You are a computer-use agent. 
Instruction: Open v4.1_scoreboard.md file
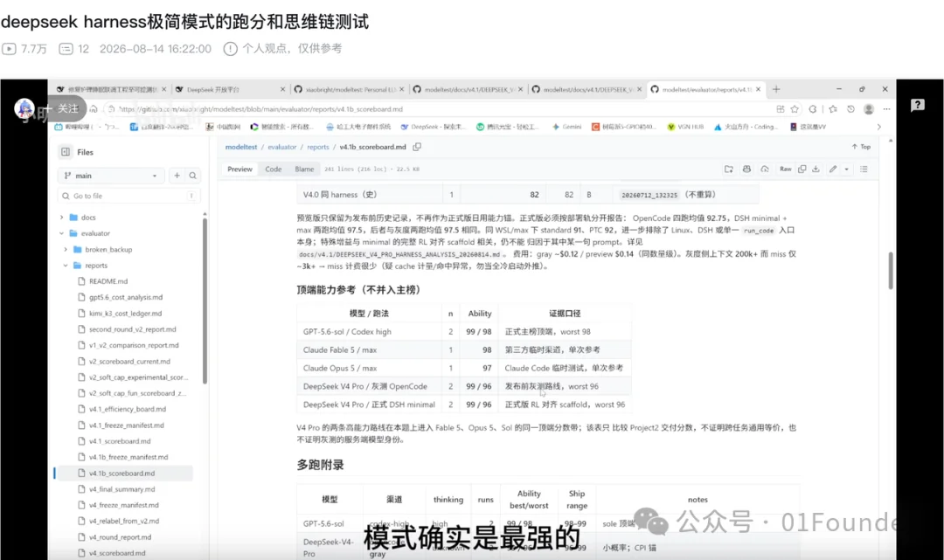(x=120, y=441)
